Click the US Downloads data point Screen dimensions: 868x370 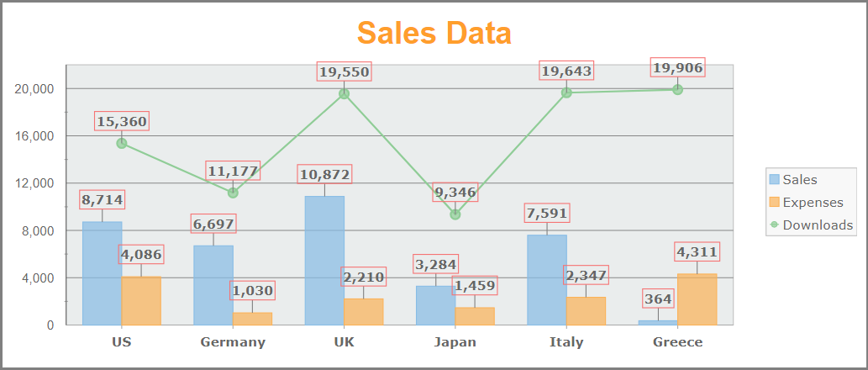[x=122, y=143]
